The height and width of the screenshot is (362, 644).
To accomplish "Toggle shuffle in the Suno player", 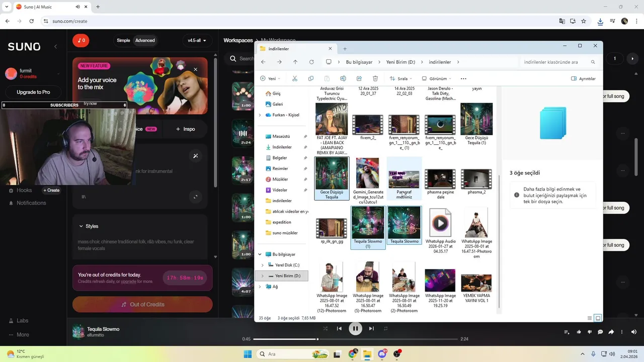I will pyautogui.click(x=325, y=328).
